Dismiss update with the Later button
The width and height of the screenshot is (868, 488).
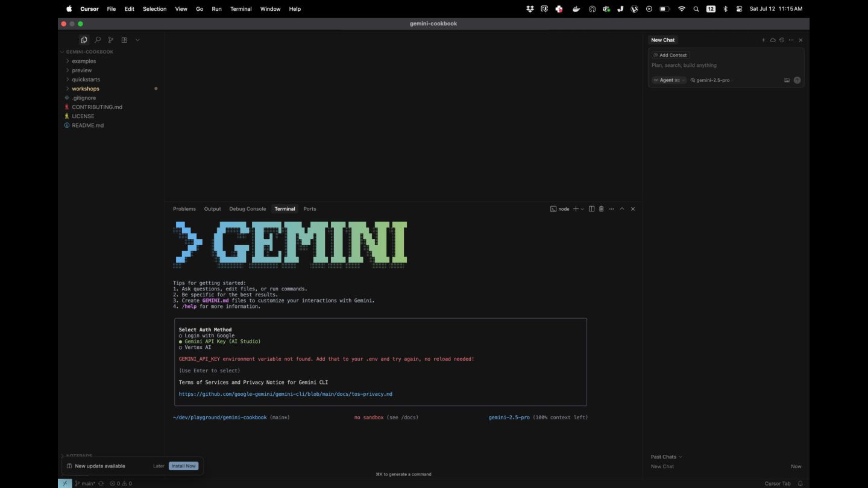click(x=159, y=466)
